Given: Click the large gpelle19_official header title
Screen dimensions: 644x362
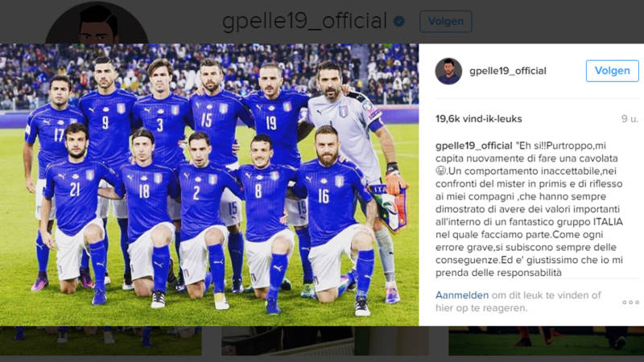Looking at the screenshot, I should [304, 22].
